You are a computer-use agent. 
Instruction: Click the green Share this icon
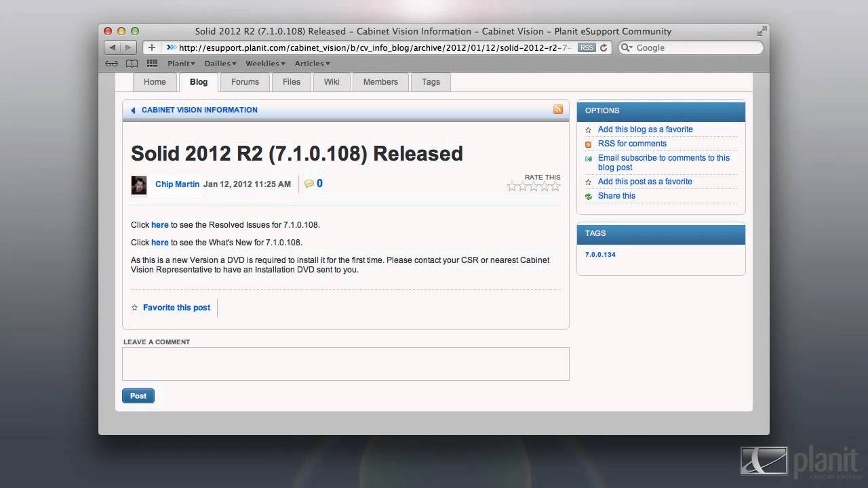tap(589, 197)
